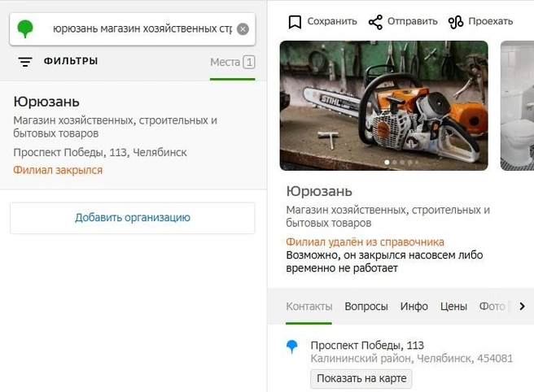Select the Места results tab
534x392 pixels.
tap(232, 63)
